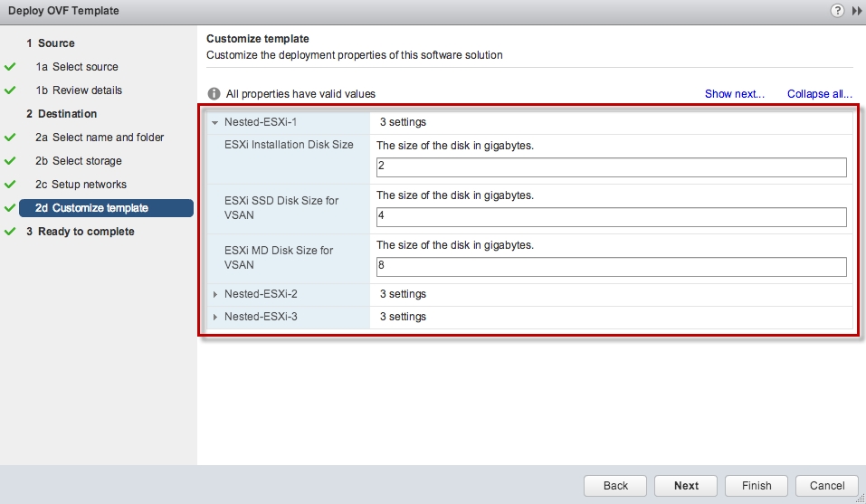Click '3 settings' text in Nested-ESXi-3 row
866x504 pixels.
pos(404,317)
